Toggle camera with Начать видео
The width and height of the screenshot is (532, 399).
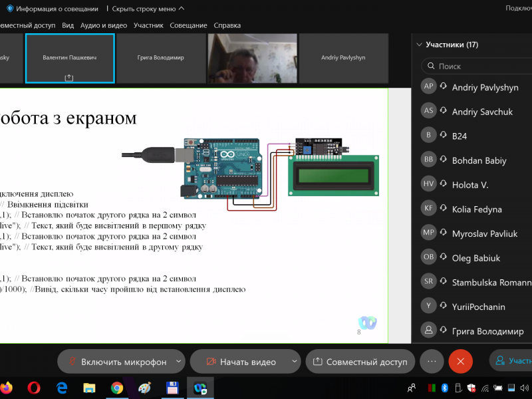[240, 362]
